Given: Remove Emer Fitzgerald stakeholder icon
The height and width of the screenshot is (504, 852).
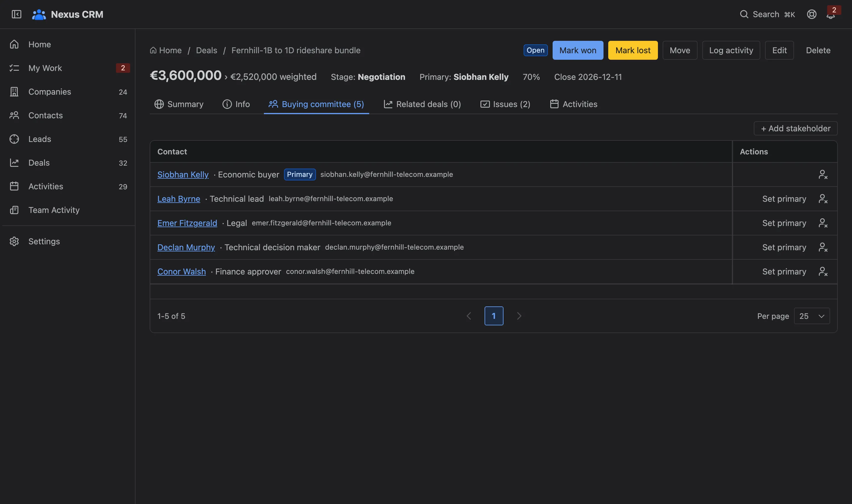Looking at the screenshot, I should [823, 223].
